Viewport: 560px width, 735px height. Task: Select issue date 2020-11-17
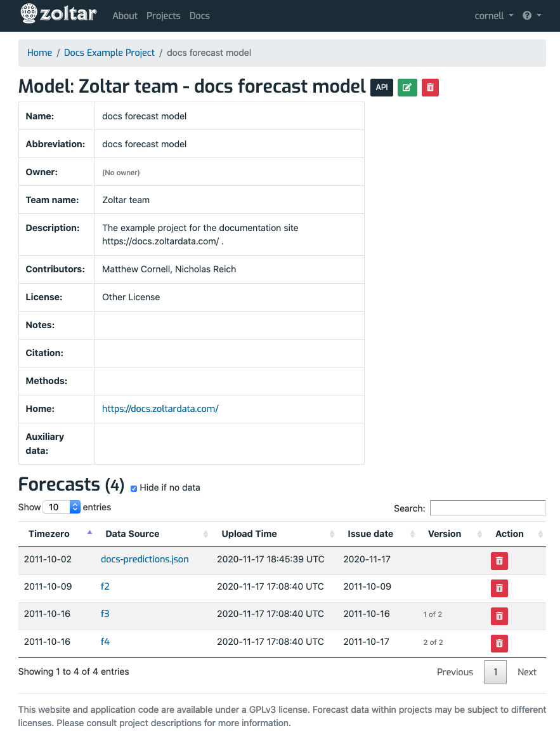tap(367, 559)
